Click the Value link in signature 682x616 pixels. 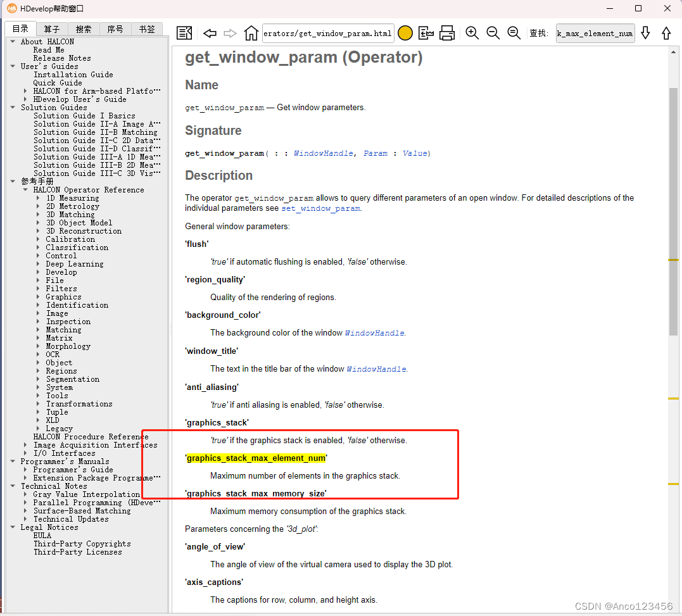coord(415,153)
